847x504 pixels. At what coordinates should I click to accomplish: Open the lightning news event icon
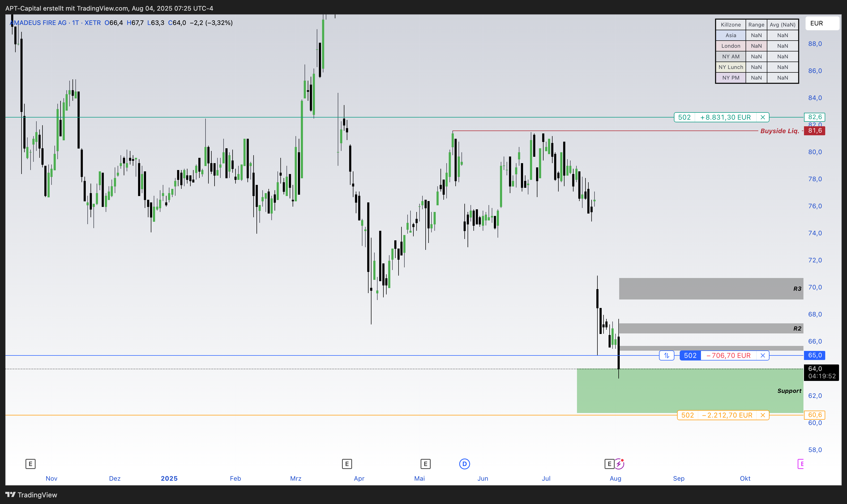pyautogui.click(x=619, y=464)
